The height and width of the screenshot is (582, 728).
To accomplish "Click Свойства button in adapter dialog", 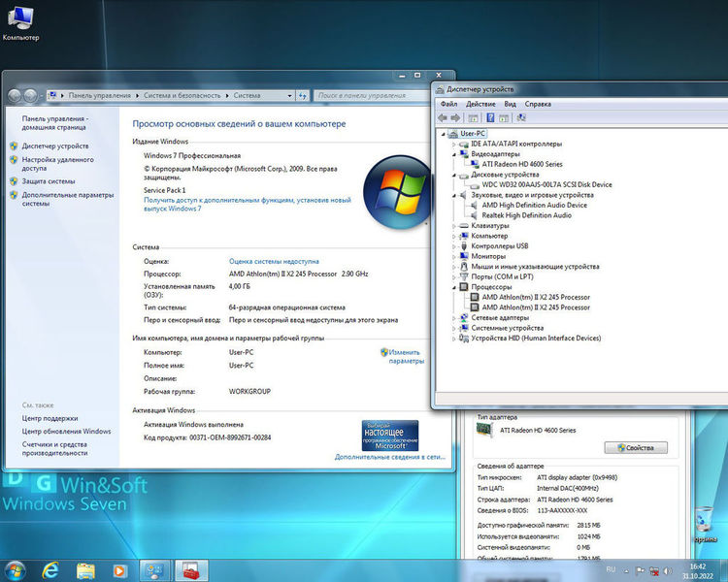I will (x=636, y=447).
